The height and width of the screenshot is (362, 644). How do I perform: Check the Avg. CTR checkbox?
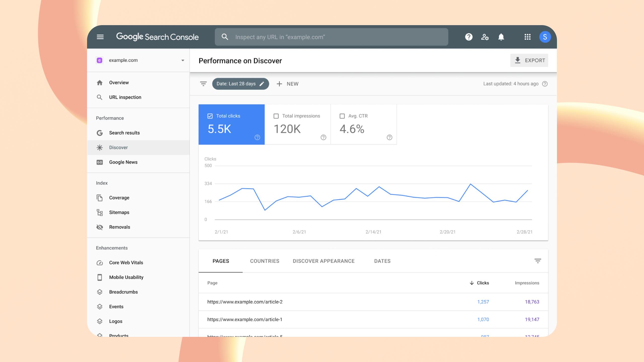(x=342, y=116)
